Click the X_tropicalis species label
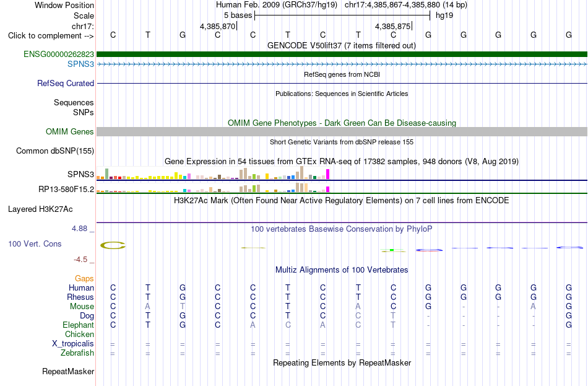 click(x=73, y=344)
